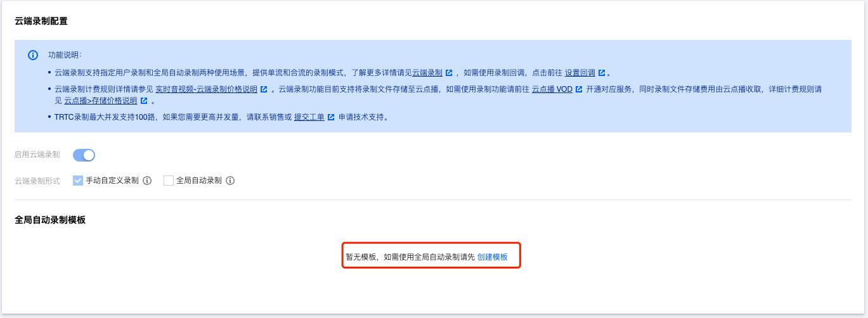
Task: Click external-link icon after 云端录制价格说明
Action: (264, 89)
